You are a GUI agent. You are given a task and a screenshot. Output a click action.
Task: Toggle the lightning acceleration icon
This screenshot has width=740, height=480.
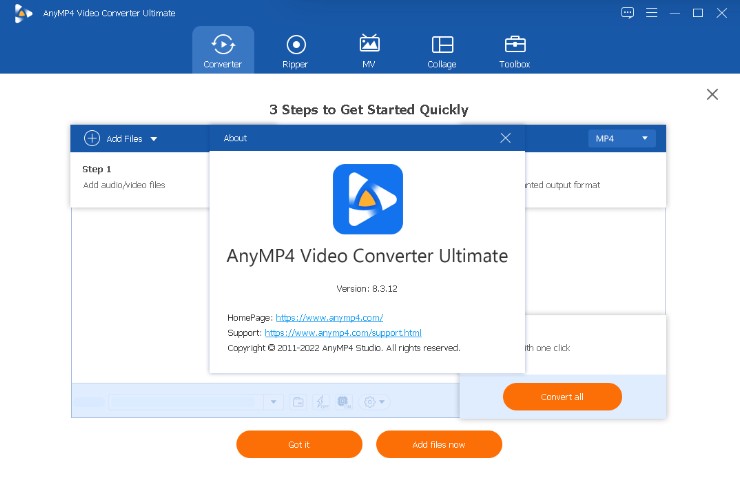tap(321, 402)
